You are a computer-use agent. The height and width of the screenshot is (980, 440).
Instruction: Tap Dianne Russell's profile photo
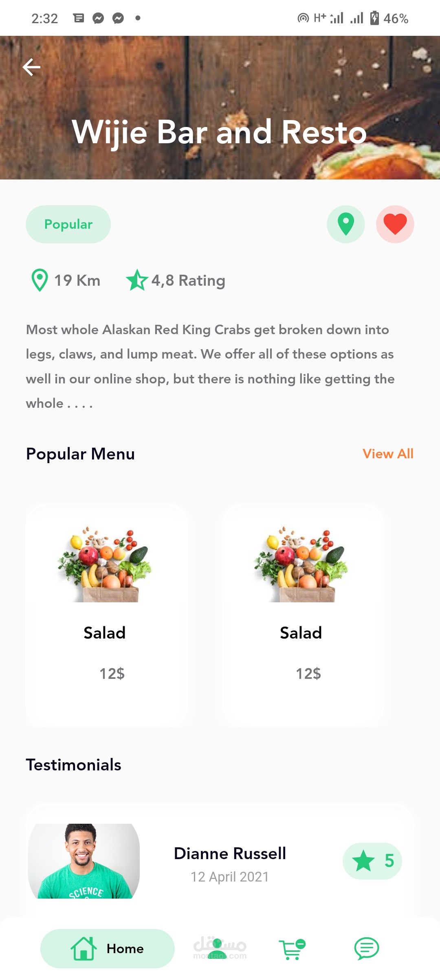click(x=84, y=861)
